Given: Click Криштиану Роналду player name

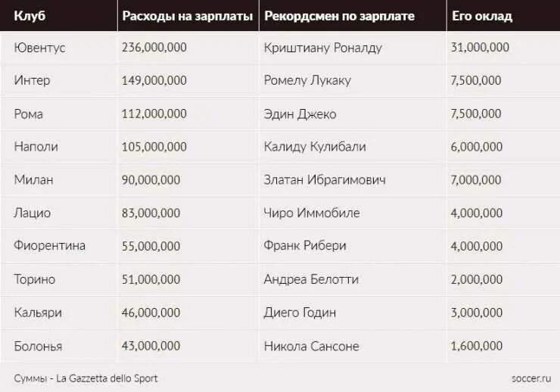Looking at the screenshot, I should click(323, 48).
